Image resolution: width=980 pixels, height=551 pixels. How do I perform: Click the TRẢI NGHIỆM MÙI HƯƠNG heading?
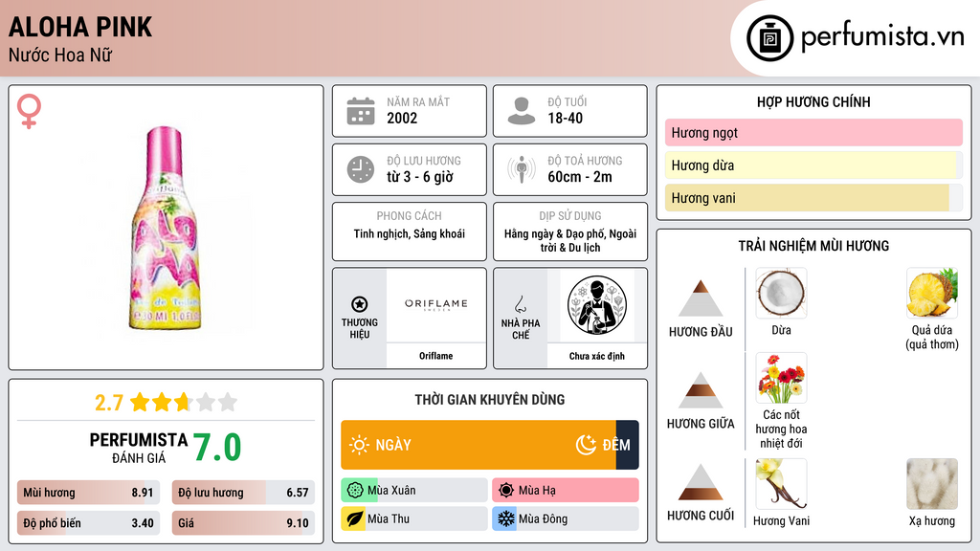[813, 246]
